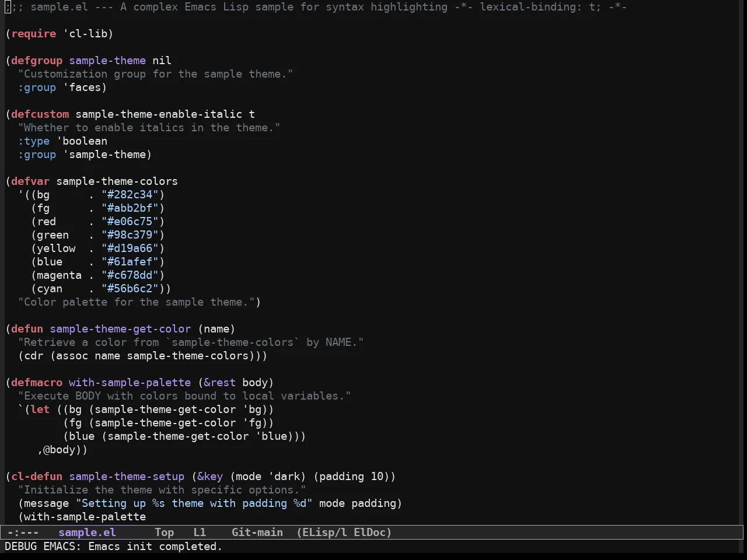Viewport: 747px width, 560px height.
Task: Click the "#98c379" green color string
Action: (x=130, y=235)
